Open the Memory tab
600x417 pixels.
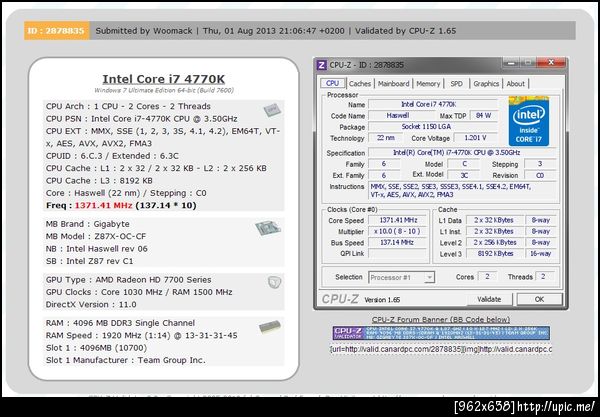[428, 84]
